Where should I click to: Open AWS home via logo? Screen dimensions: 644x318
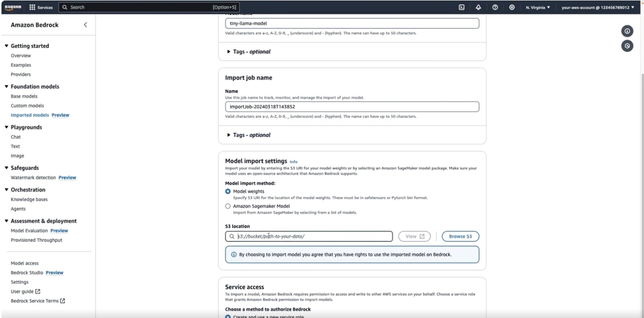click(13, 7)
